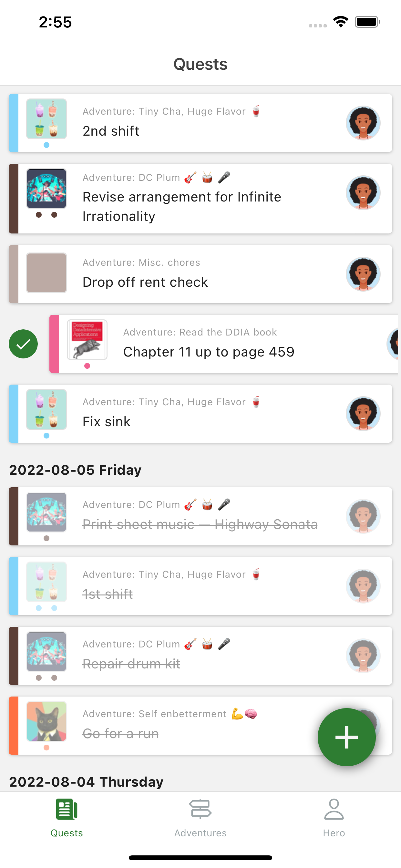Tap hero avatar on 2nd shift quest
401x868 pixels.
pyautogui.click(x=363, y=123)
